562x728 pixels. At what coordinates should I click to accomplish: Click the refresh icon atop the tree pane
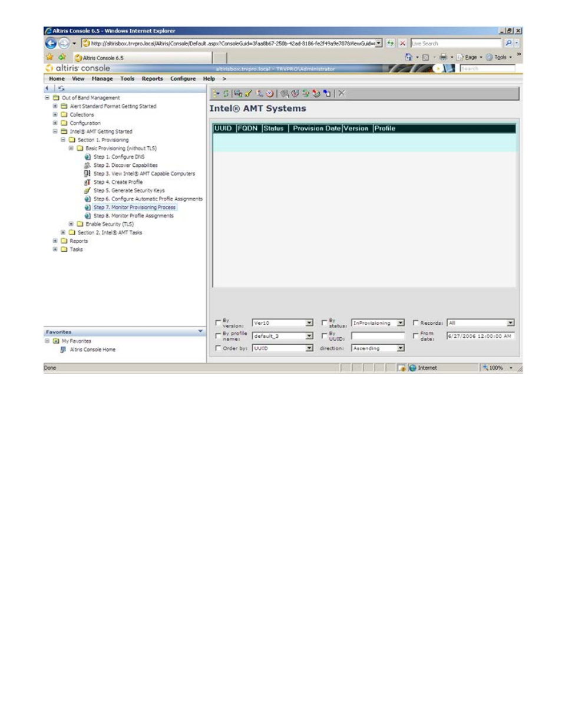point(61,88)
